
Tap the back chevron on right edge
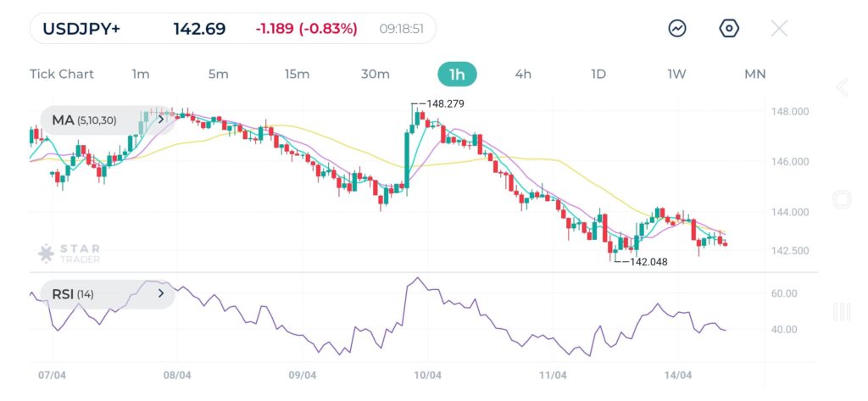click(842, 87)
